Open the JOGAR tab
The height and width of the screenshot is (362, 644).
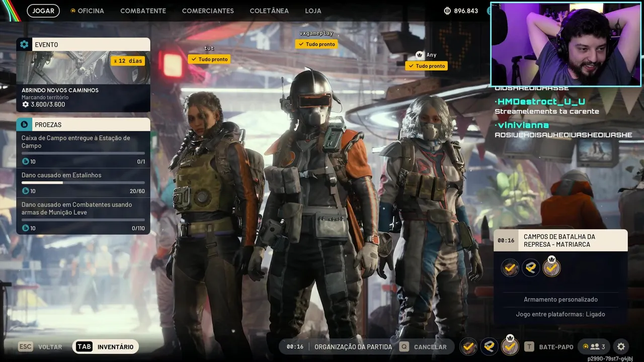pyautogui.click(x=43, y=11)
